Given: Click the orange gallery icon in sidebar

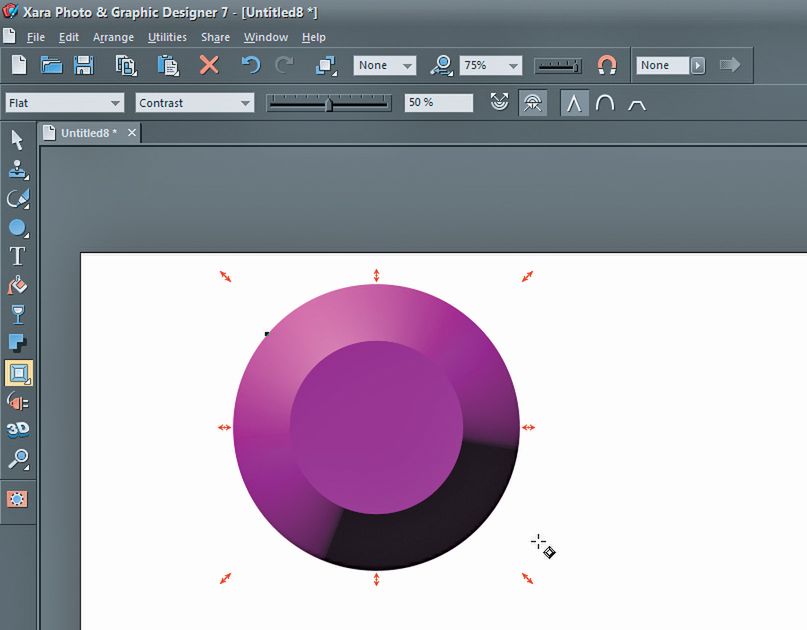Looking at the screenshot, I should point(17,499).
